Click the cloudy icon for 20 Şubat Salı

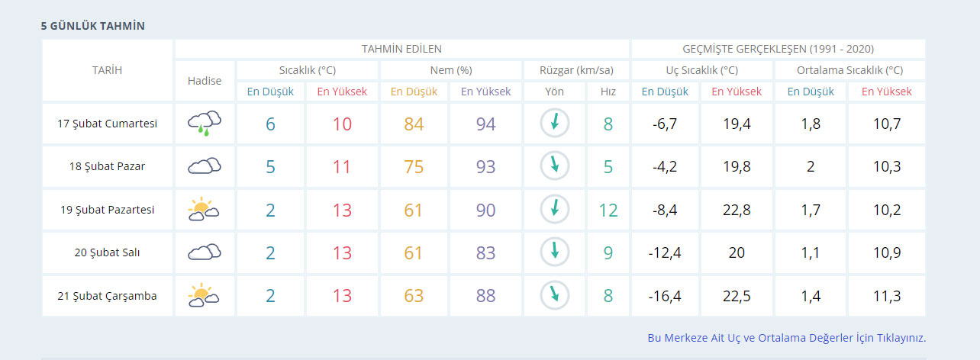[x=204, y=252]
